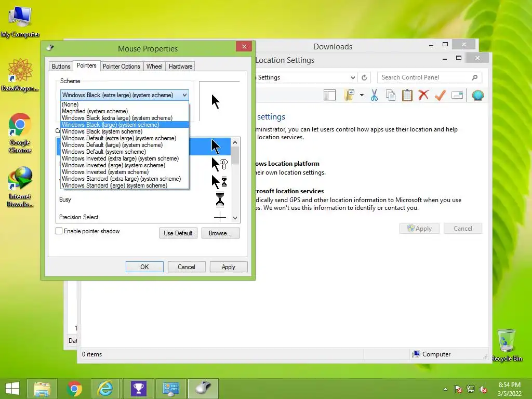Enable pointer shadow checkbox
This screenshot has height=399, width=532.
click(x=59, y=231)
